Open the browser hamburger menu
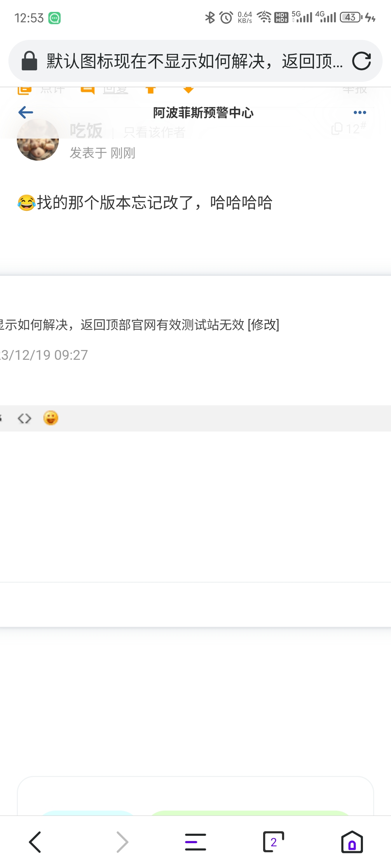Screen dimensions: 391x868 point(195,842)
